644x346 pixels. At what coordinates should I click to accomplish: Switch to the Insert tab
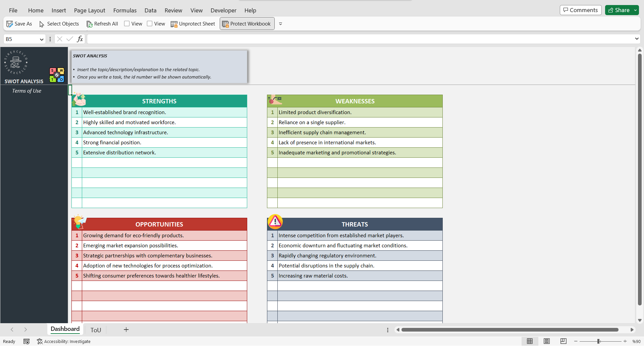(59, 10)
